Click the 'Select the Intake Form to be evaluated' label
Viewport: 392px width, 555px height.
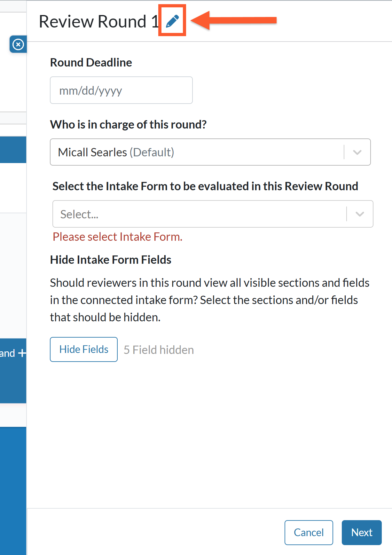pos(205,186)
